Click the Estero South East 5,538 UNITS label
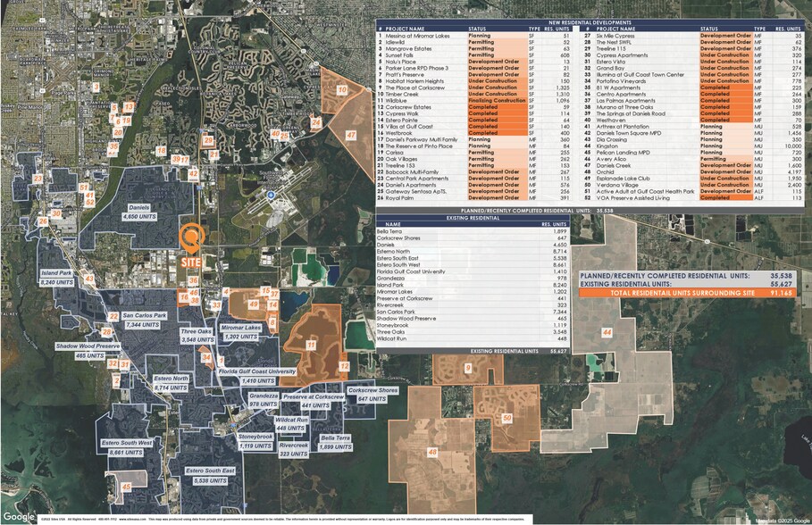Screen dimensions: 812x525 (x=210, y=476)
